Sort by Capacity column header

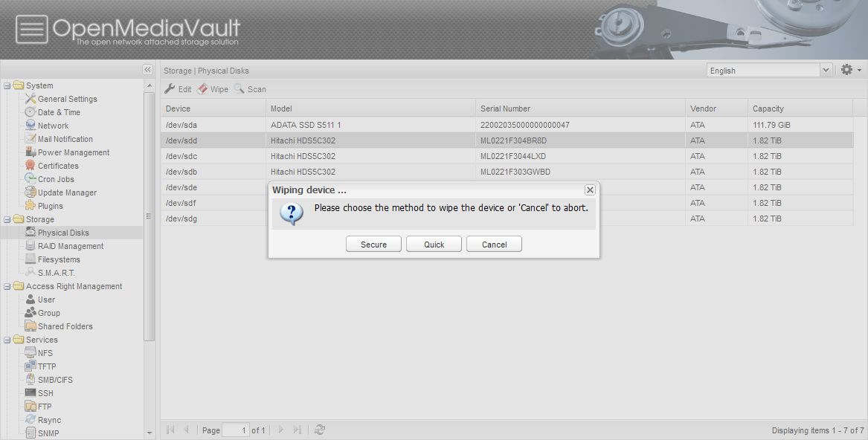click(x=800, y=109)
